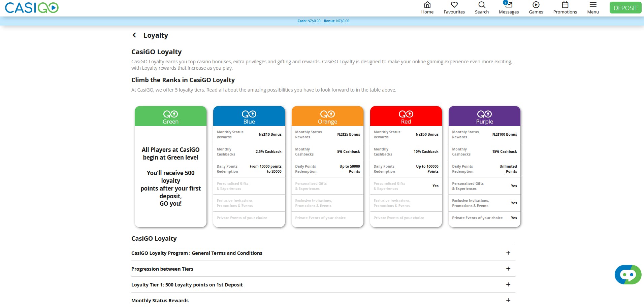Click 'Progression between Tiers' title
Image resolution: width=644 pixels, height=307 pixels.
click(x=162, y=269)
